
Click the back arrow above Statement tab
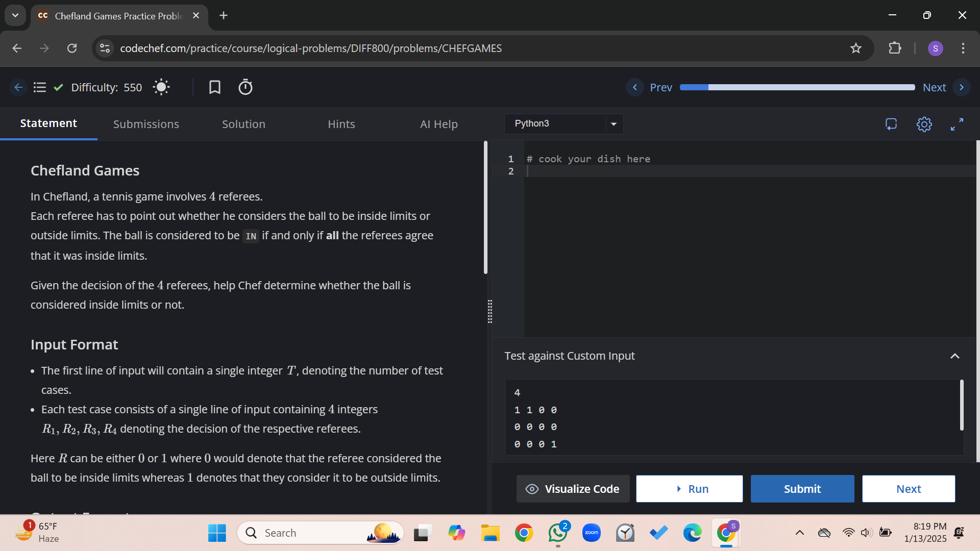pyautogui.click(x=18, y=87)
